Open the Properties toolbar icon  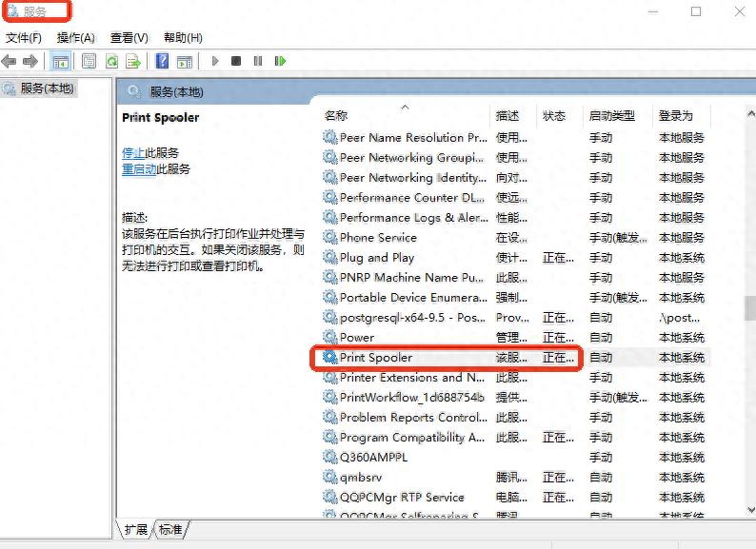pos(89,61)
